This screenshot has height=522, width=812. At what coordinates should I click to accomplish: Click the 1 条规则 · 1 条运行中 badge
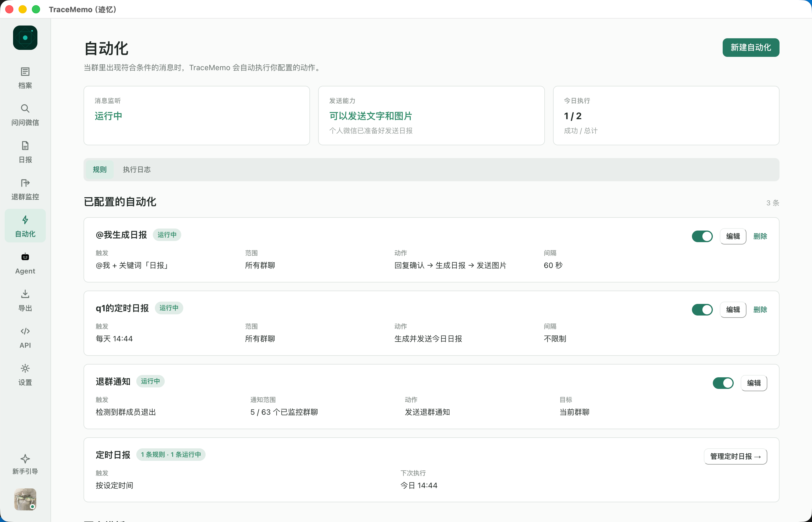tap(171, 454)
